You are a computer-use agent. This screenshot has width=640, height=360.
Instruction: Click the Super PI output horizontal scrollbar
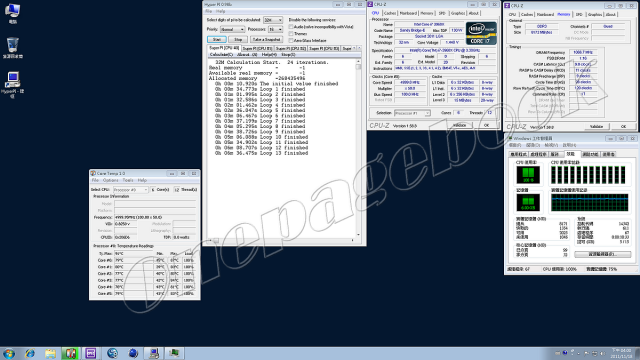coord(282,240)
